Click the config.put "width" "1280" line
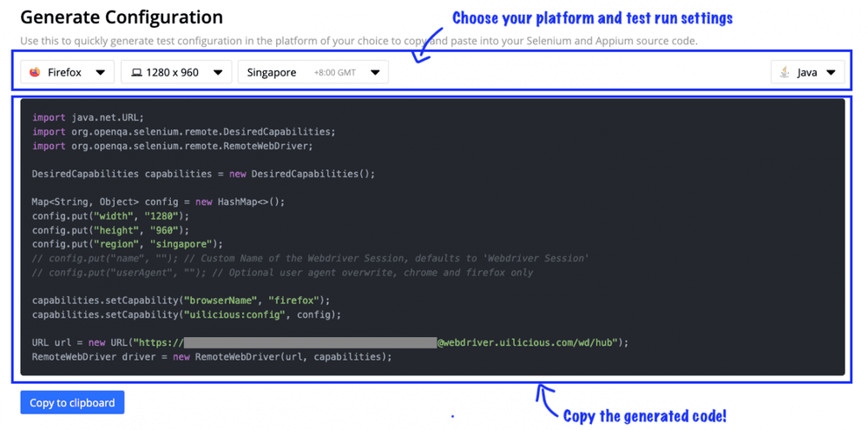 coord(111,215)
